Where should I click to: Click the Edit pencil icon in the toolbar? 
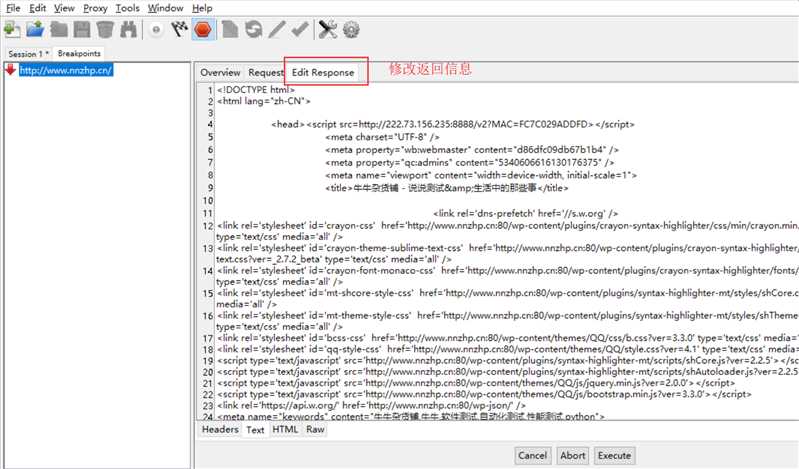click(x=277, y=30)
